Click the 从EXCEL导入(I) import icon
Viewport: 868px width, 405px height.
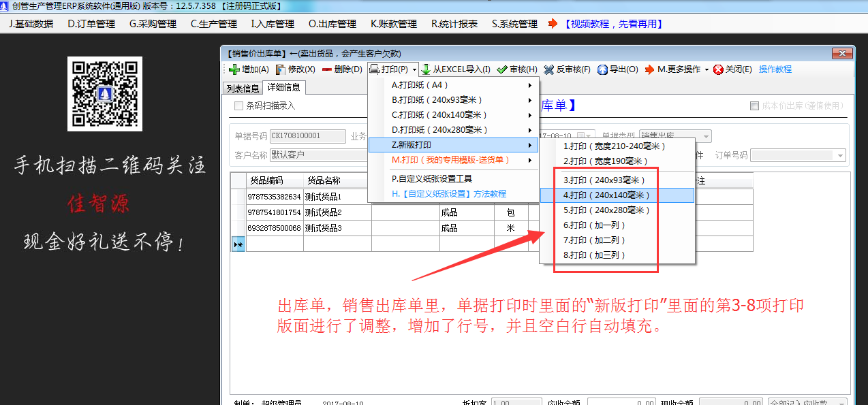click(426, 69)
